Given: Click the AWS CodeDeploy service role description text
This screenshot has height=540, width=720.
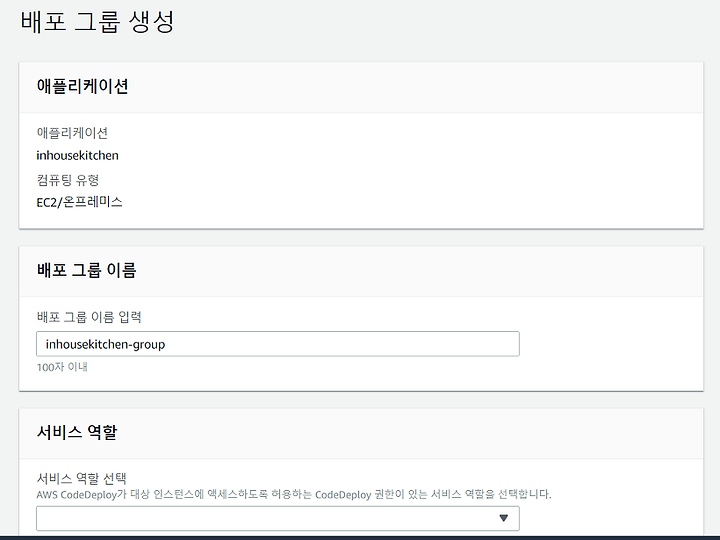Looking at the screenshot, I should pos(294,495).
